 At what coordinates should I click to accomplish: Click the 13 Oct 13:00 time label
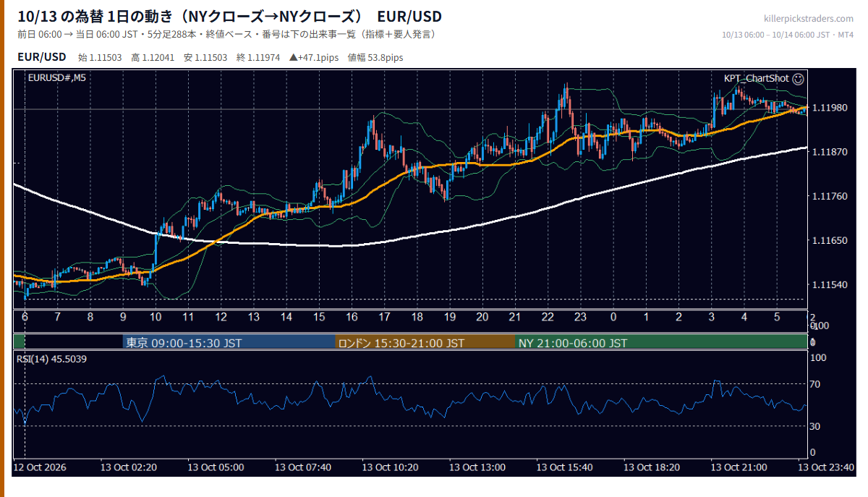point(477,467)
